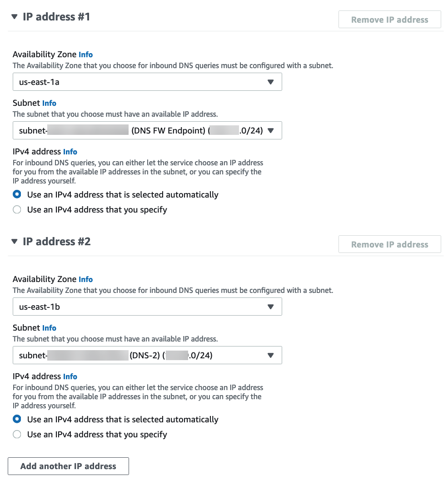448x485 pixels.
Task: Choose specify IPv4 address for IP #2
Action: 17,435
